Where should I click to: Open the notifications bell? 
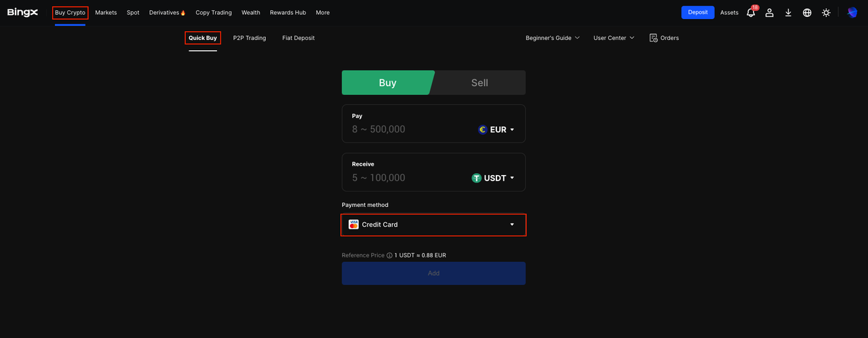tap(751, 12)
